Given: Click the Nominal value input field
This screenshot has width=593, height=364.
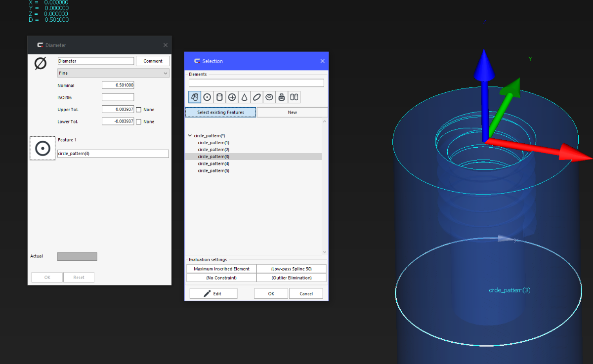Looking at the screenshot, I should (x=118, y=85).
